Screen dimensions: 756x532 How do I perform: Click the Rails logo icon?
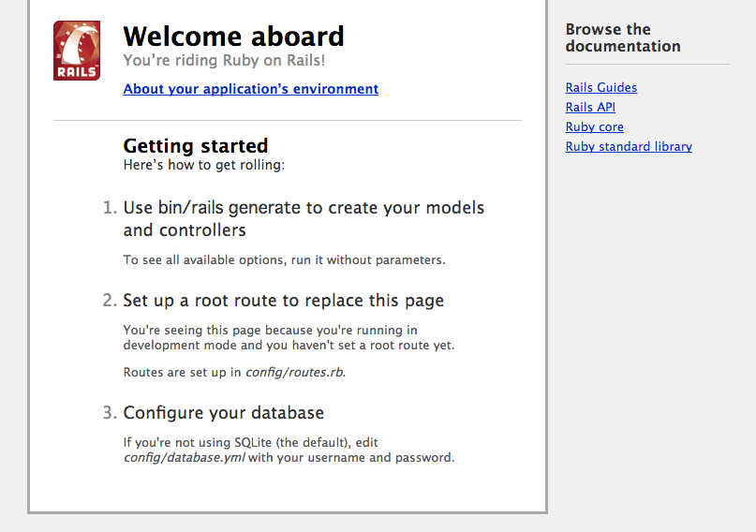(77, 51)
